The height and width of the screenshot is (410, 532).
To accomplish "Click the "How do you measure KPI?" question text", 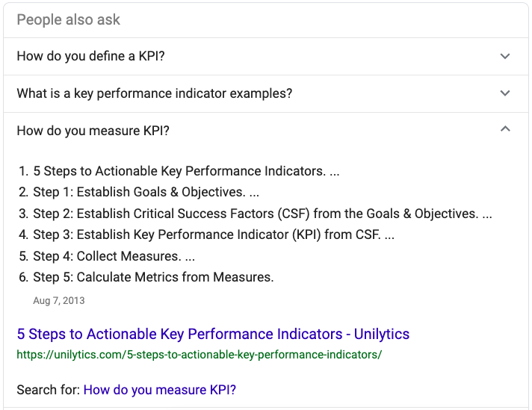I will point(93,131).
